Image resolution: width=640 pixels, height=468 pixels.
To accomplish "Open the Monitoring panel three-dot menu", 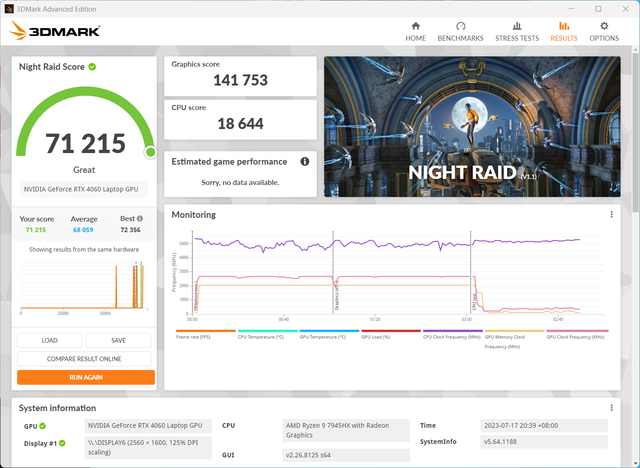I will [x=611, y=214].
